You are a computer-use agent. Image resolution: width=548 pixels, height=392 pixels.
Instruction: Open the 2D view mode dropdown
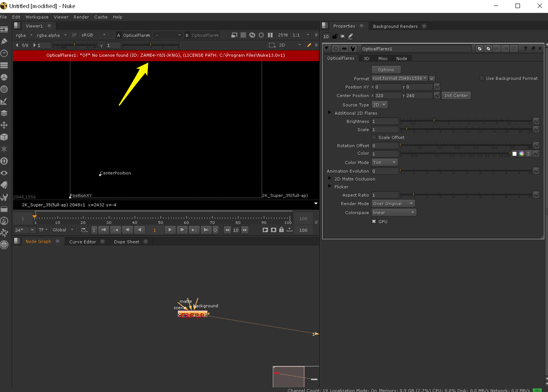click(290, 45)
